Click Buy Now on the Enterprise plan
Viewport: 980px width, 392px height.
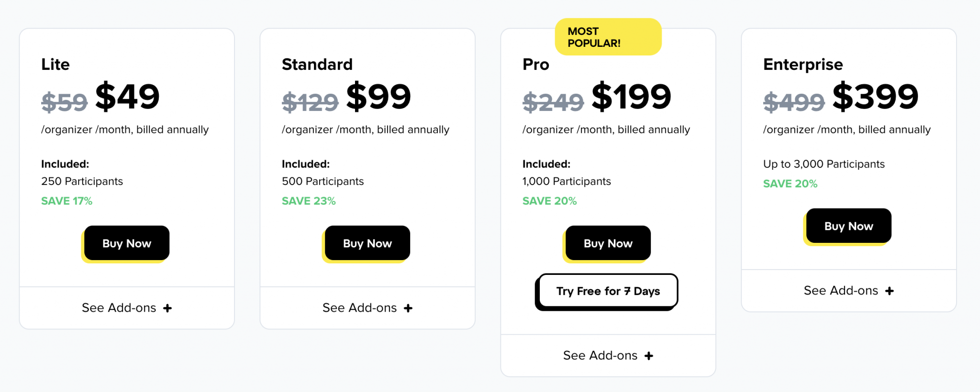[847, 226]
